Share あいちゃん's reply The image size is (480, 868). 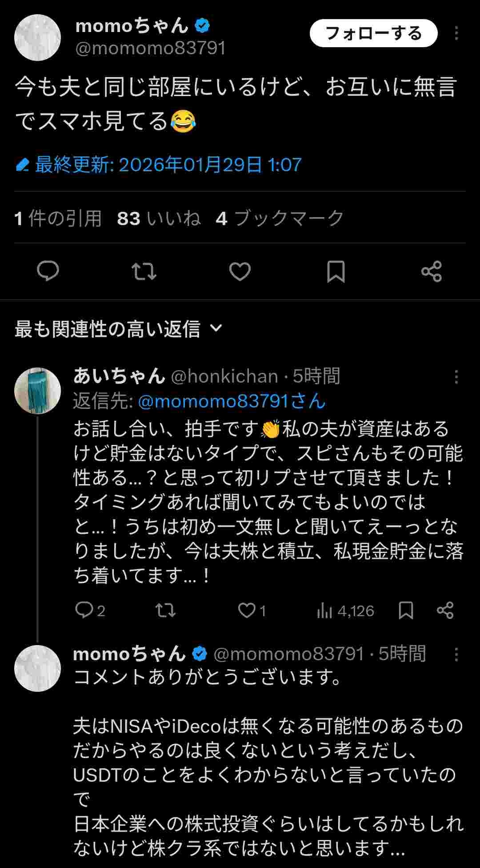[445, 610]
